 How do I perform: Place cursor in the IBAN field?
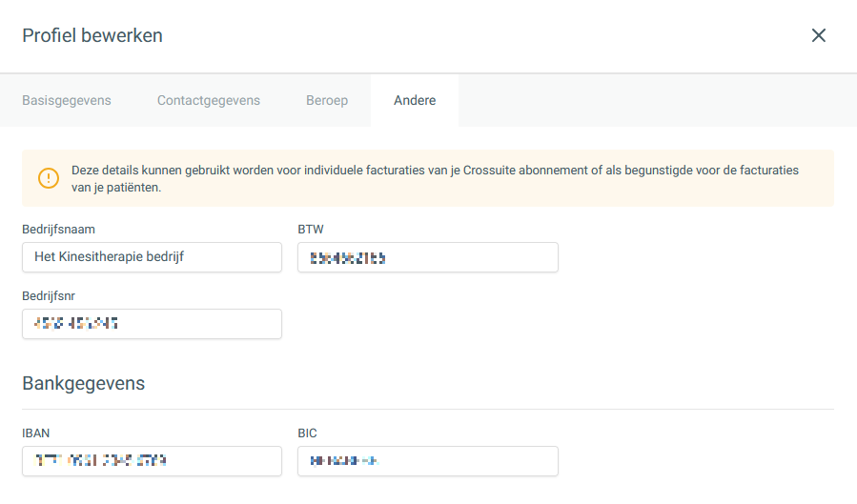coord(152,461)
